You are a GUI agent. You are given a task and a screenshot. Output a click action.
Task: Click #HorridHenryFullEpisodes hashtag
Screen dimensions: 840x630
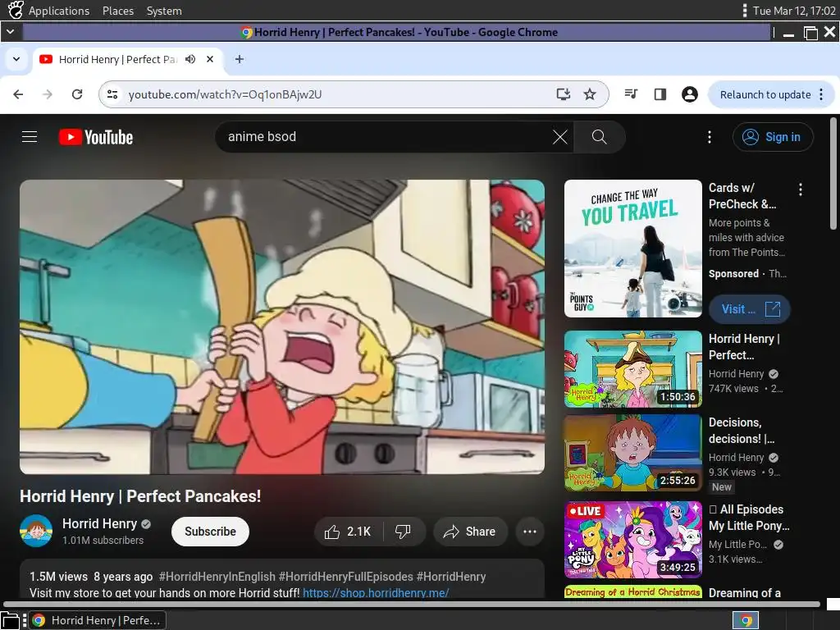coord(345,577)
